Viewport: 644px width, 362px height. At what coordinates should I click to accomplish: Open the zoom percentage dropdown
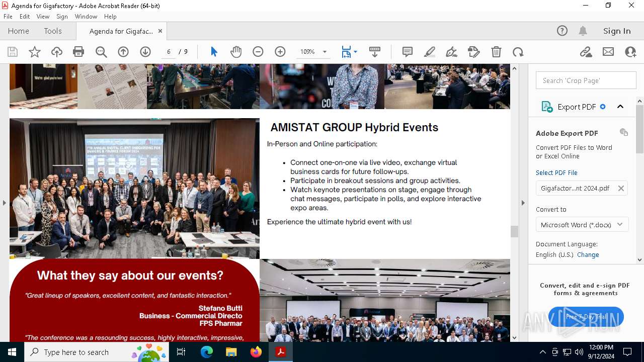pyautogui.click(x=325, y=52)
